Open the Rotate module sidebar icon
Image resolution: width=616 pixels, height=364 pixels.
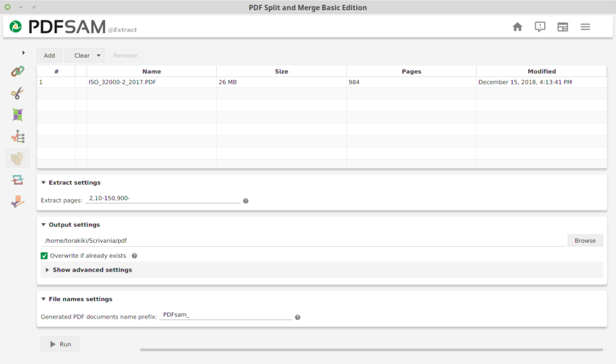pos(17,180)
